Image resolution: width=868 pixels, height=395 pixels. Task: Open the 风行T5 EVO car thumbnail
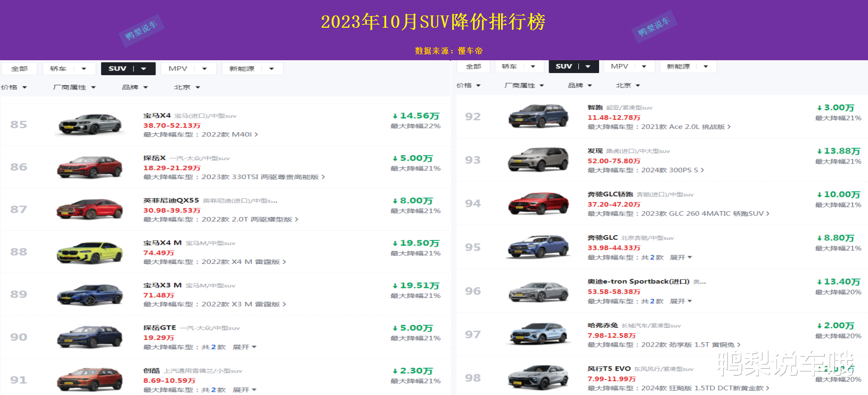click(538, 377)
